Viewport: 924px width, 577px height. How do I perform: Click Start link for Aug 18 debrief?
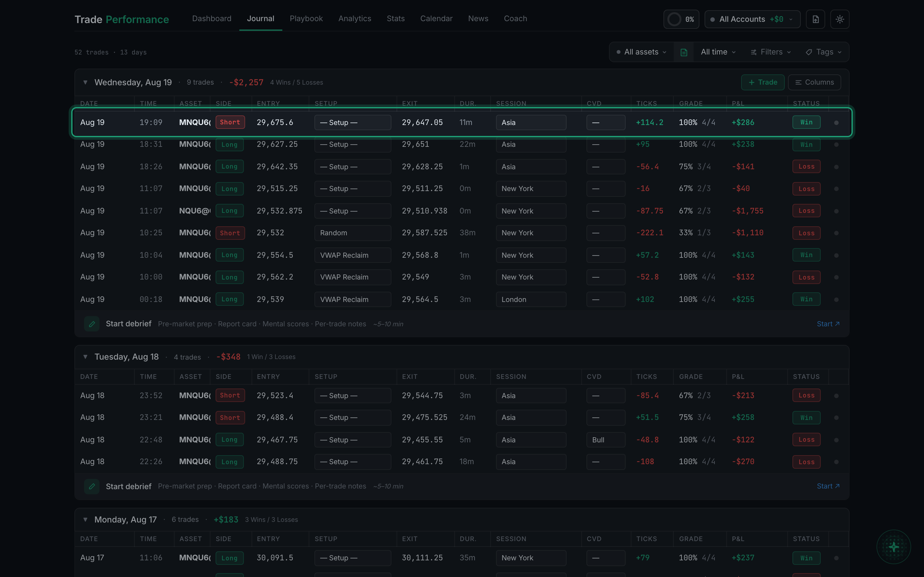828,486
